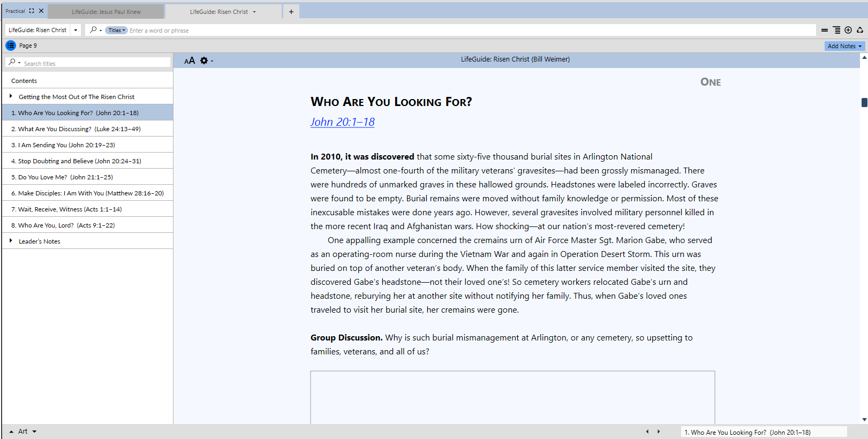868x439 pixels.
Task: Click inside the Group Discussion answer box
Action: click(x=512, y=397)
